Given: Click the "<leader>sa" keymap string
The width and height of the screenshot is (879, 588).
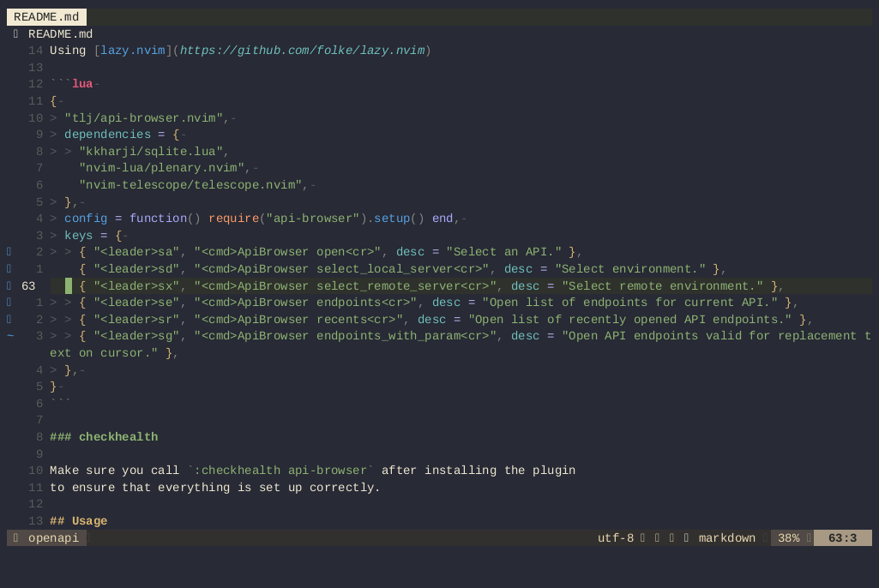Looking at the screenshot, I should coord(136,252).
